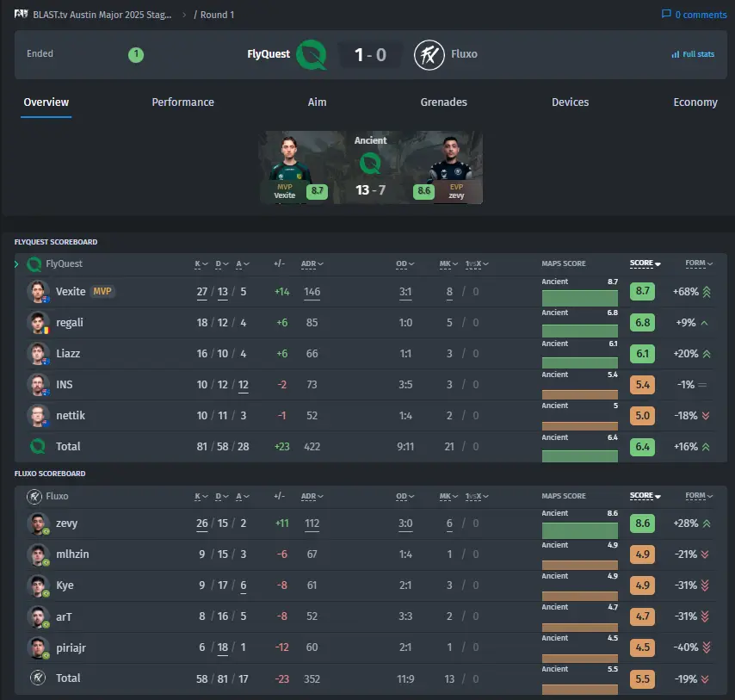Image resolution: width=735 pixels, height=700 pixels.
Task: Sort FlyQuest scoreboard by ADR
Action: (x=312, y=264)
